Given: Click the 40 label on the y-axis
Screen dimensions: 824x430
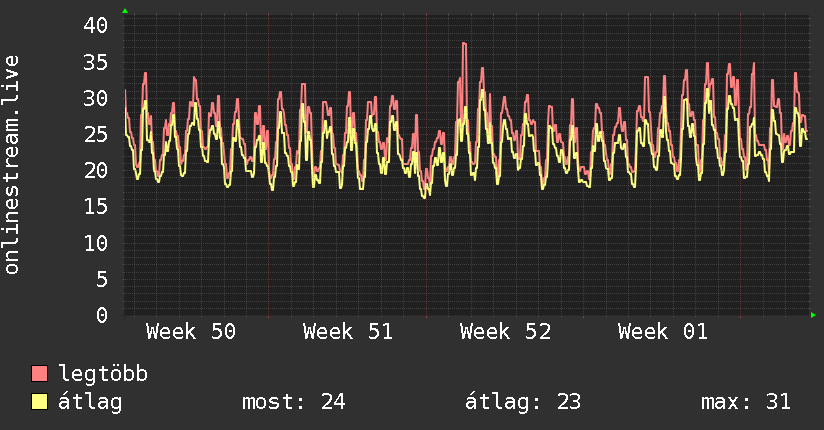Looking at the screenshot, I should [96, 26].
